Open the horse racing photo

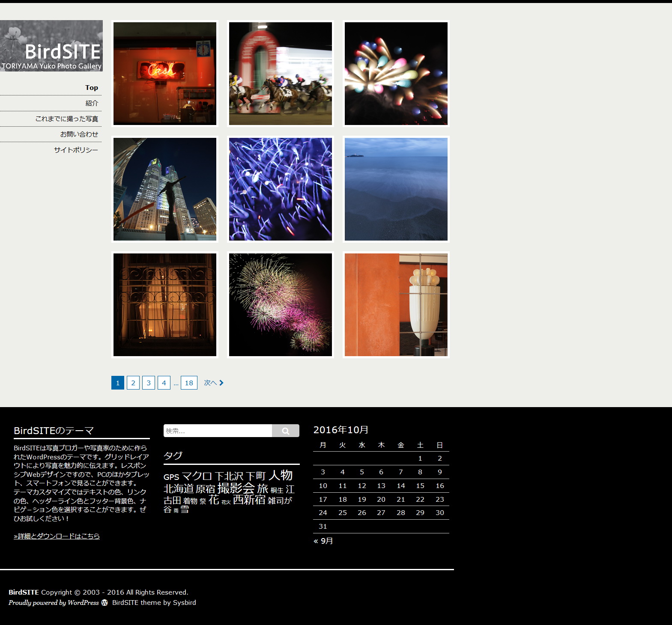(281, 74)
